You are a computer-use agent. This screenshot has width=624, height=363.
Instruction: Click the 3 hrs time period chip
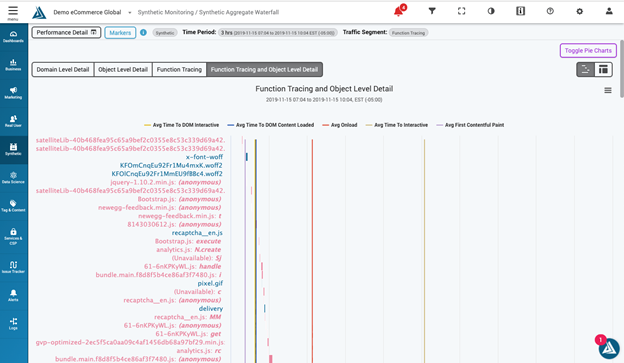coord(278,33)
